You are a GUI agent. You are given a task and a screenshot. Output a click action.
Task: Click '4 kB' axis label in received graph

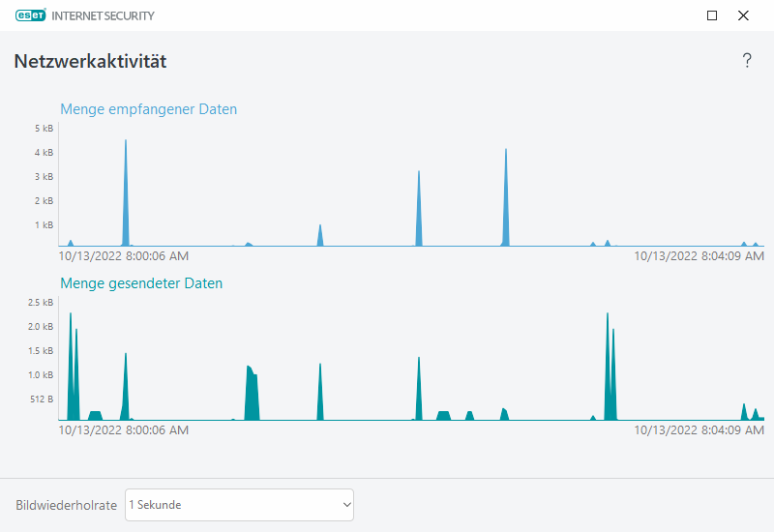(x=44, y=153)
